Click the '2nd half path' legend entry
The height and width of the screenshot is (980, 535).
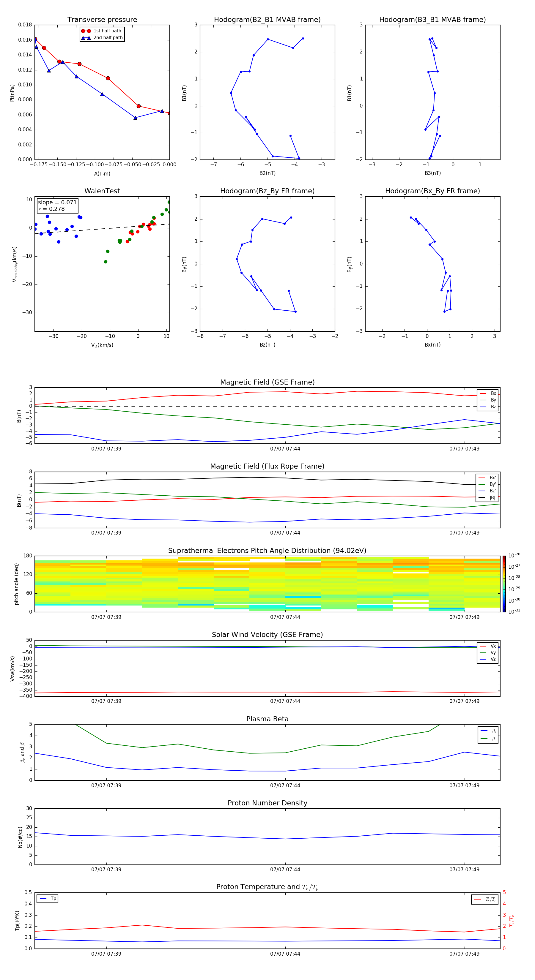click(x=102, y=38)
